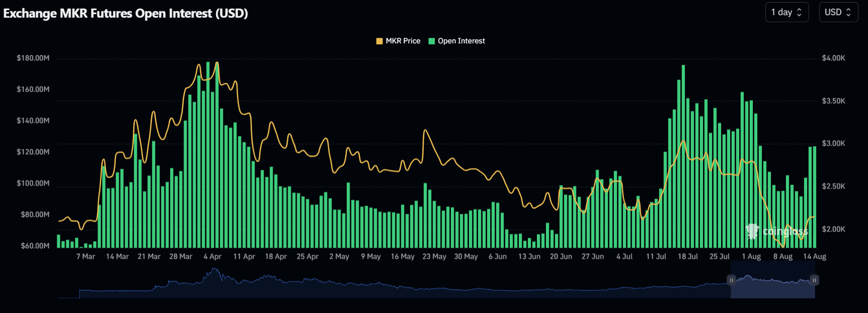This screenshot has height=313, width=868.
Task: Toggle the MKR Price series label
Action: 402,41
